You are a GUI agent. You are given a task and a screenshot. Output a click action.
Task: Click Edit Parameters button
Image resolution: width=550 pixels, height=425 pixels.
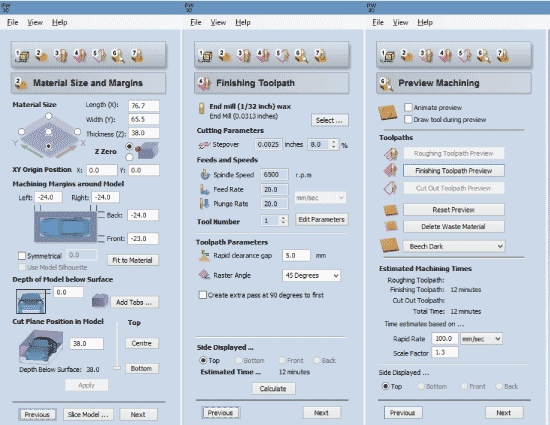(321, 220)
